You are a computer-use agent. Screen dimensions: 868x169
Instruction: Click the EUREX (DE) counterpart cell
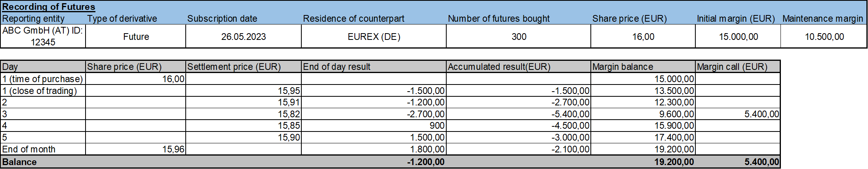pyautogui.click(x=373, y=37)
